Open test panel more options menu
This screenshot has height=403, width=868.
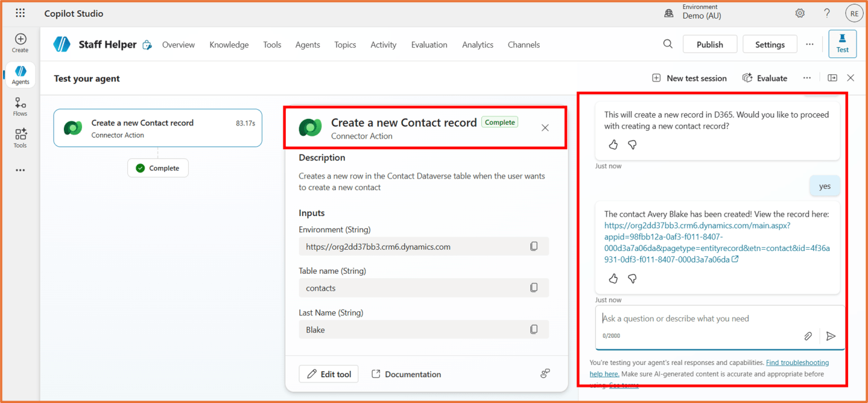point(806,78)
